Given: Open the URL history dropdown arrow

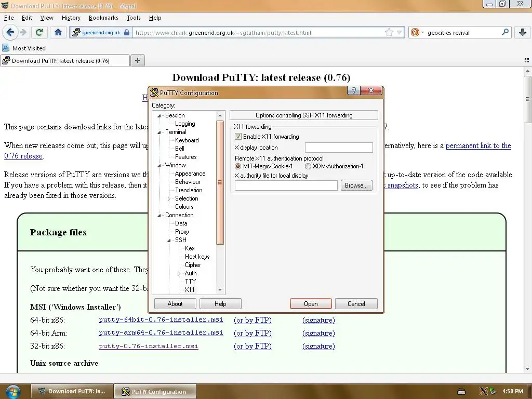Looking at the screenshot, I should coord(400,33).
